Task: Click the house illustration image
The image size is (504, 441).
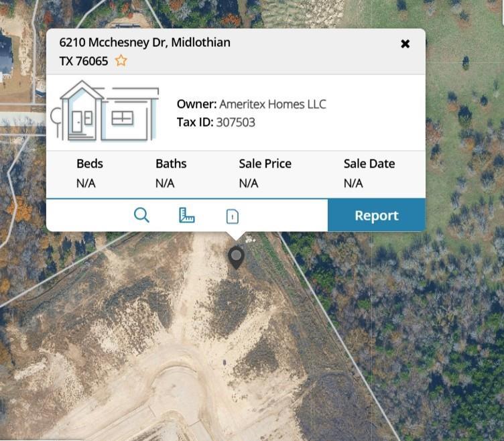Action: pyautogui.click(x=105, y=112)
